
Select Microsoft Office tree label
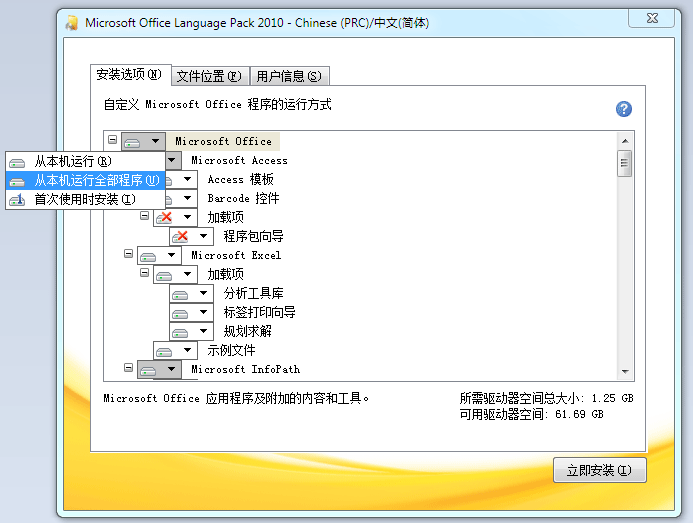[x=223, y=141]
